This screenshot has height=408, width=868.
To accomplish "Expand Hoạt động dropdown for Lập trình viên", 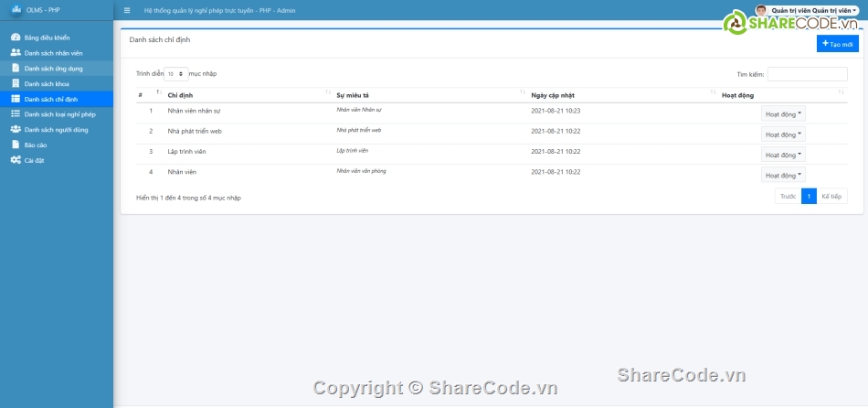I will coord(783,155).
